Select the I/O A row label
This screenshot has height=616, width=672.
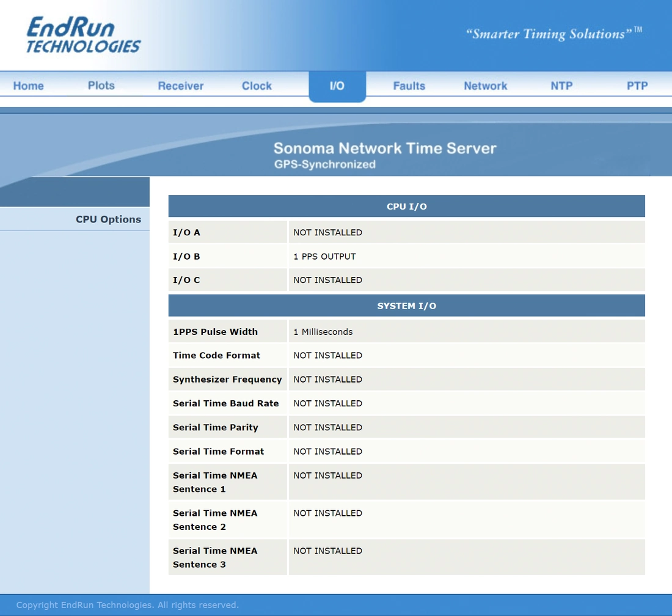[x=186, y=232]
